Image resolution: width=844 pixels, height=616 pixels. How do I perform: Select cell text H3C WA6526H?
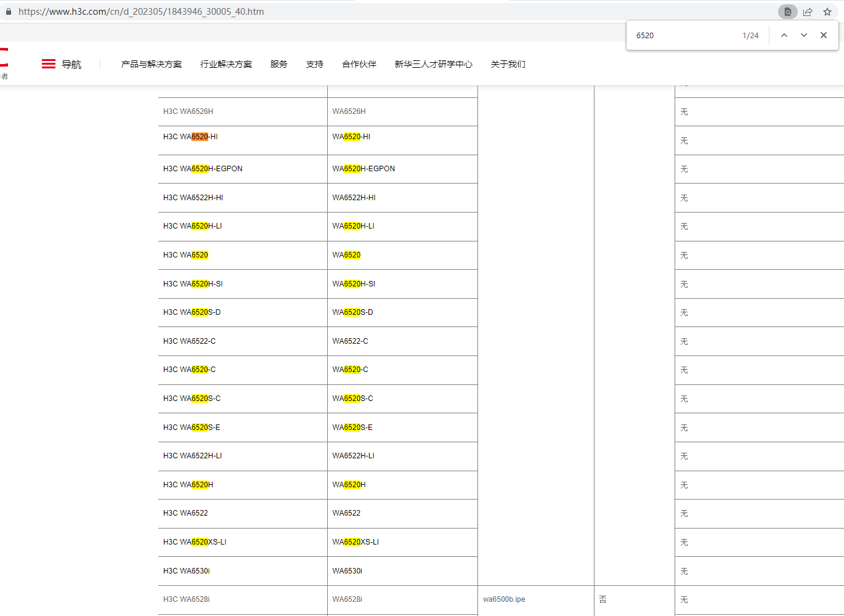(x=188, y=111)
